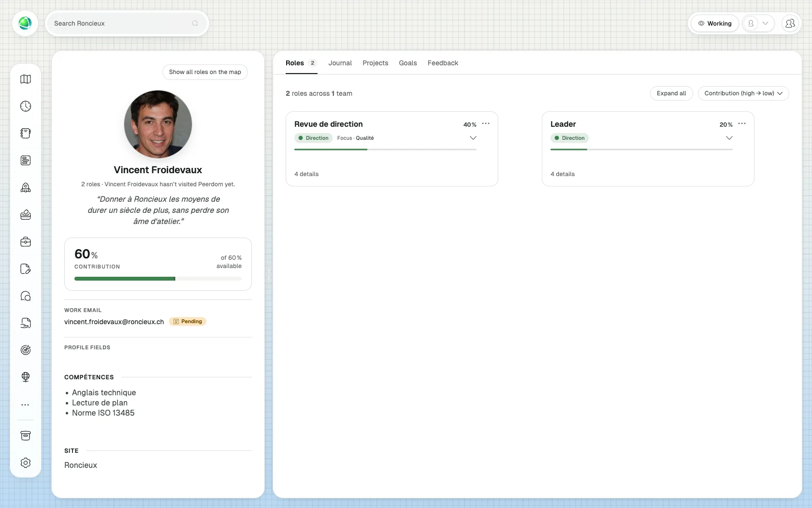
Task: Click the Revue de direction 40% progress bar
Action: 385,149
